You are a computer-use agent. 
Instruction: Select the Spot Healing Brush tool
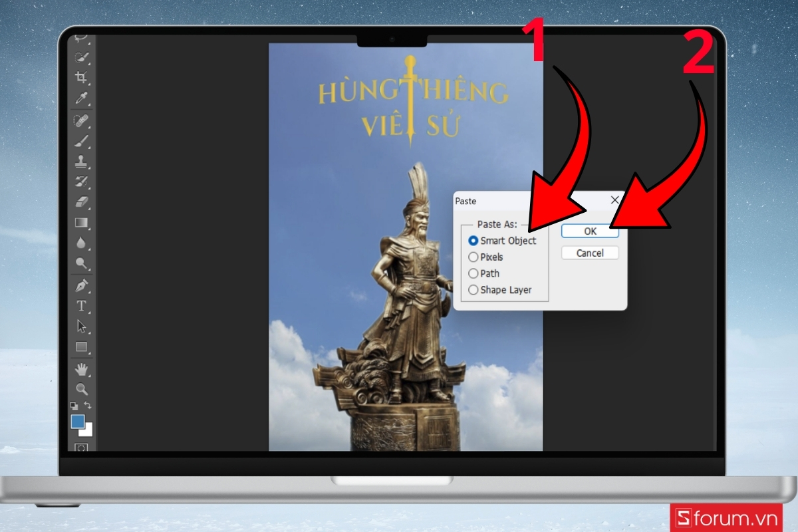click(x=81, y=121)
